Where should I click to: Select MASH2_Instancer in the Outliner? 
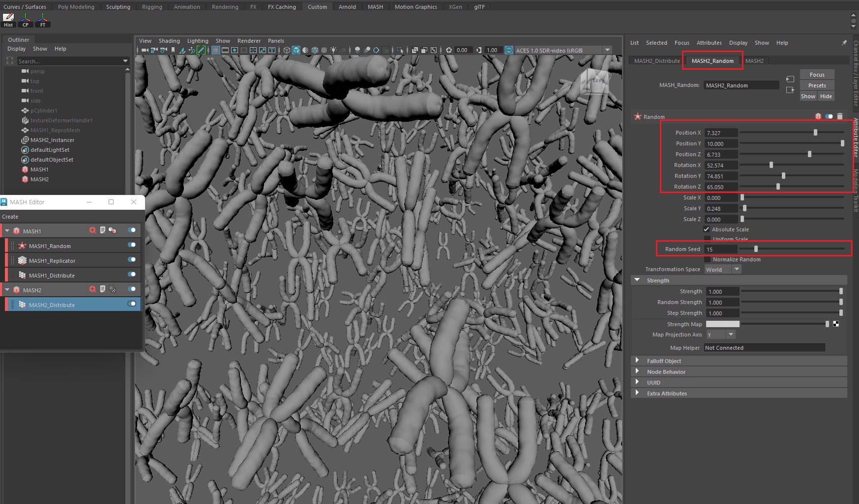(x=52, y=140)
